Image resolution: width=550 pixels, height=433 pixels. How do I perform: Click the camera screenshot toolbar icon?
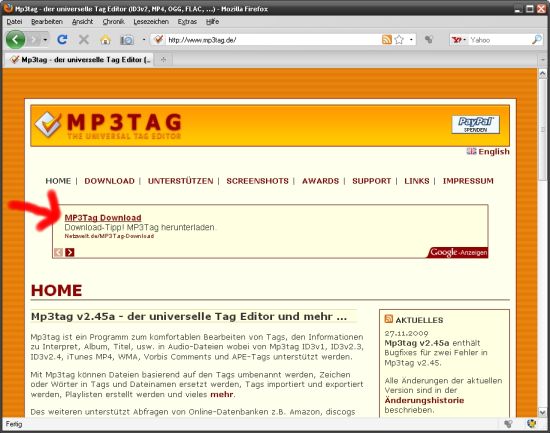(127, 40)
